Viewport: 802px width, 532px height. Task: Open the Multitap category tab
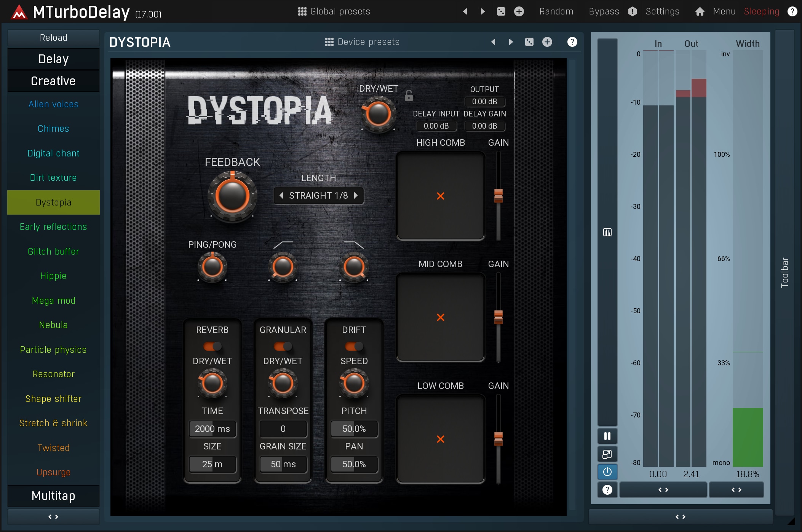point(53,496)
